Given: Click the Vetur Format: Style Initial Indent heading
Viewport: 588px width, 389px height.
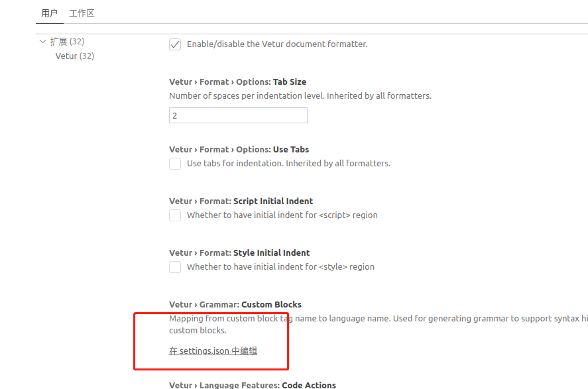Looking at the screenshot, I should (x=239, y=252).
